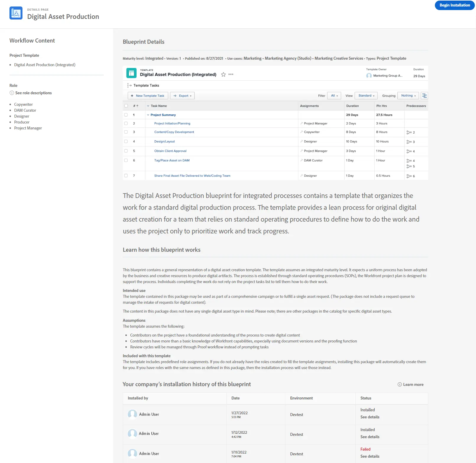Check the Share Final Asset File row checkbox

126,176
